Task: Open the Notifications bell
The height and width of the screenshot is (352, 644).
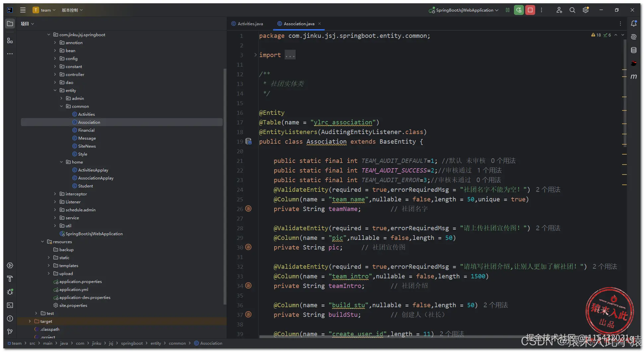Action: 634,24
